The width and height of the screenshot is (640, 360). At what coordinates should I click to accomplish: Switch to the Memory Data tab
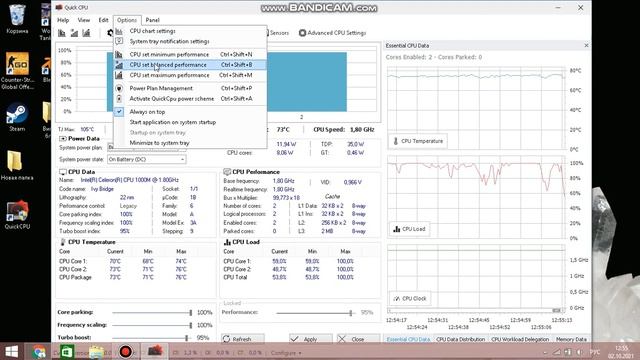coord(571,339)
